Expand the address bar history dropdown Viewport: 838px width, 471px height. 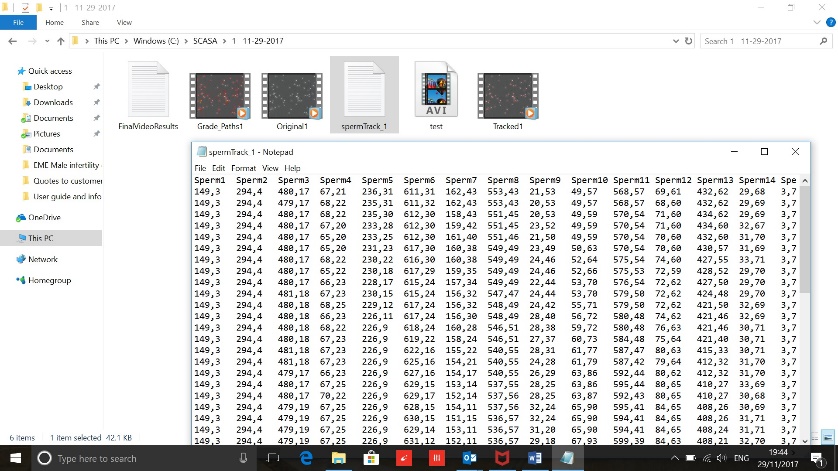pyautogui.click(x=676, y=41)
